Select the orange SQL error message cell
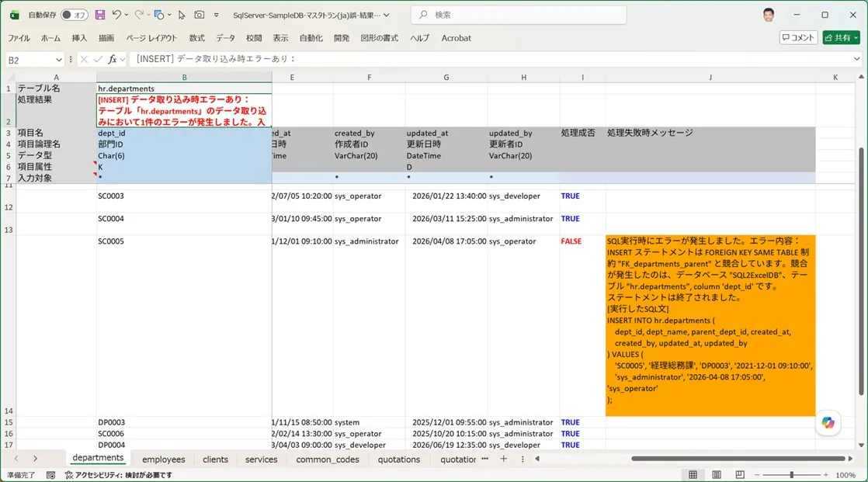868x482 pixels. click(710, 325)
